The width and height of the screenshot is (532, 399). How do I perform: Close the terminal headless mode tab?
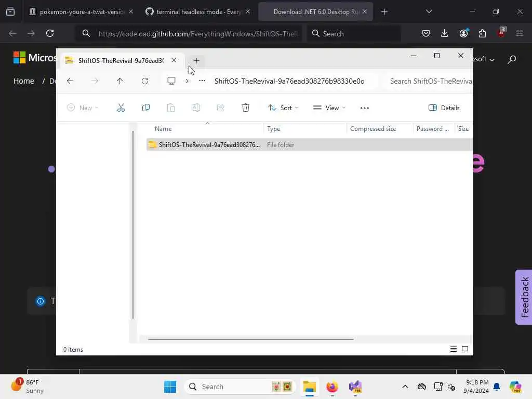[x=248, y=11]
